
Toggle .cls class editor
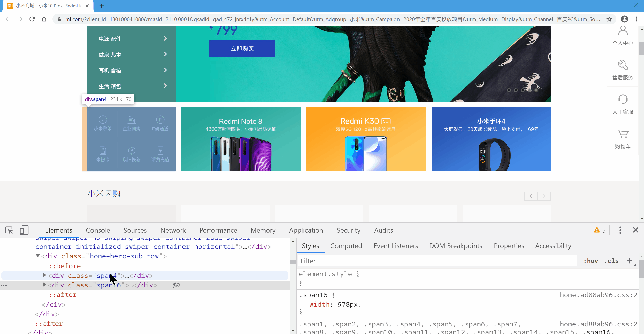pos(611,261)
